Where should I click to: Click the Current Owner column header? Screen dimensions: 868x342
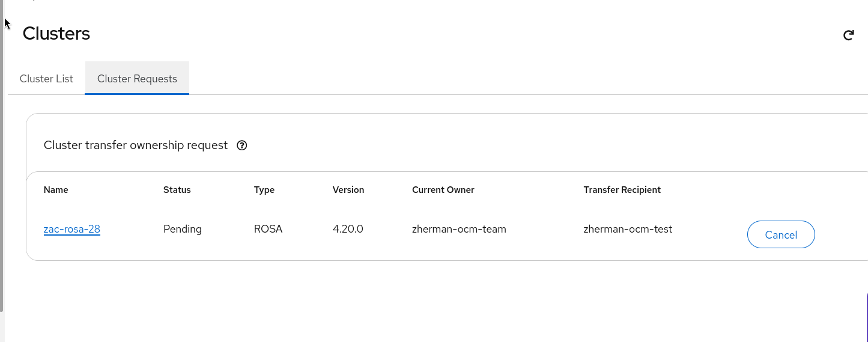point(443,190)
